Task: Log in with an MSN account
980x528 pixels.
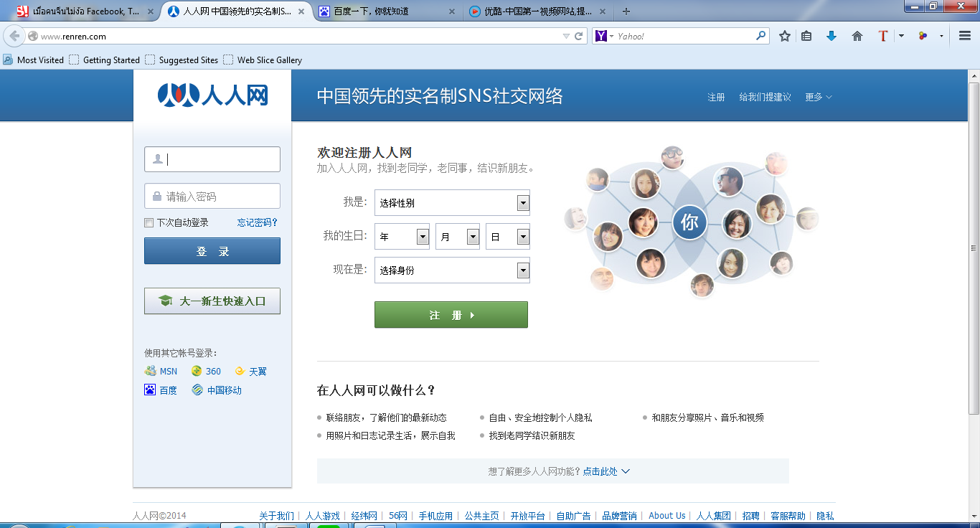Action: [x=161, y=372]
